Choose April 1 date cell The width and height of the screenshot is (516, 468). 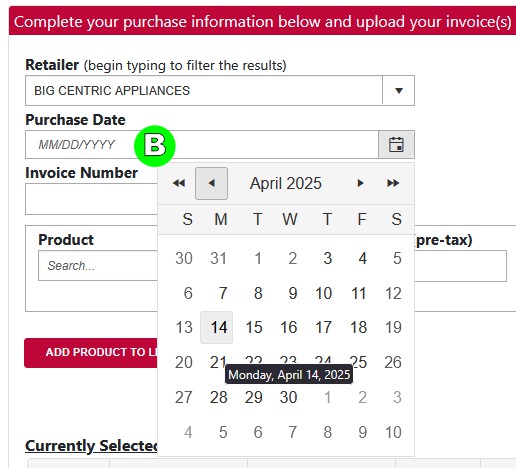coord(257,258)
